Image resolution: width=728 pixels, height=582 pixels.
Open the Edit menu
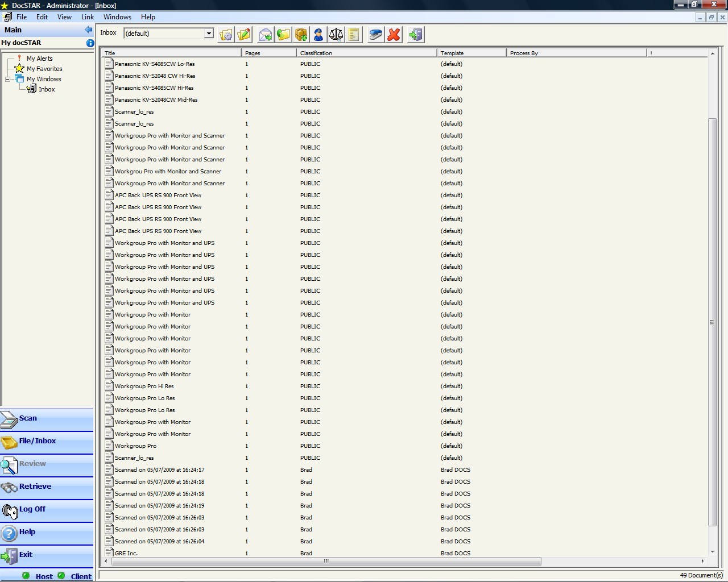click(42, 17)
